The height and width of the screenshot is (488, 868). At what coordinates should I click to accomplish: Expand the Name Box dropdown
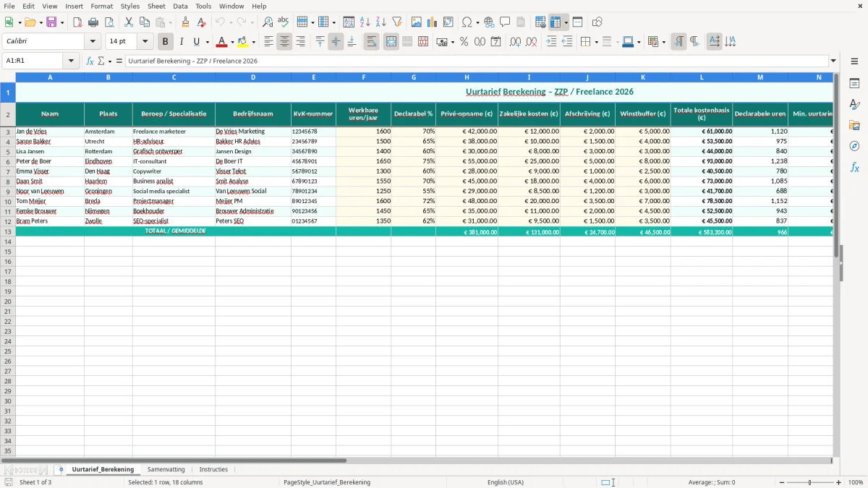coord(72,61)
